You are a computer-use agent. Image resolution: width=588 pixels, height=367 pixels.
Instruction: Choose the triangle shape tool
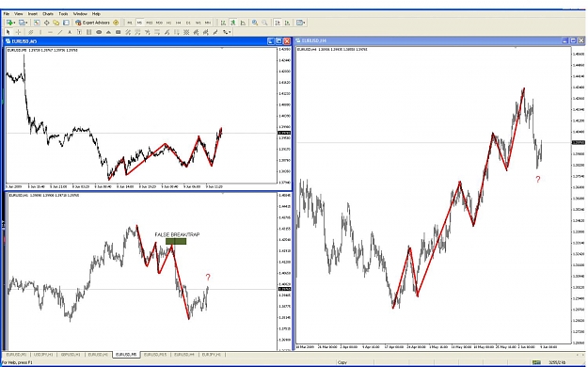click(108, 32)
